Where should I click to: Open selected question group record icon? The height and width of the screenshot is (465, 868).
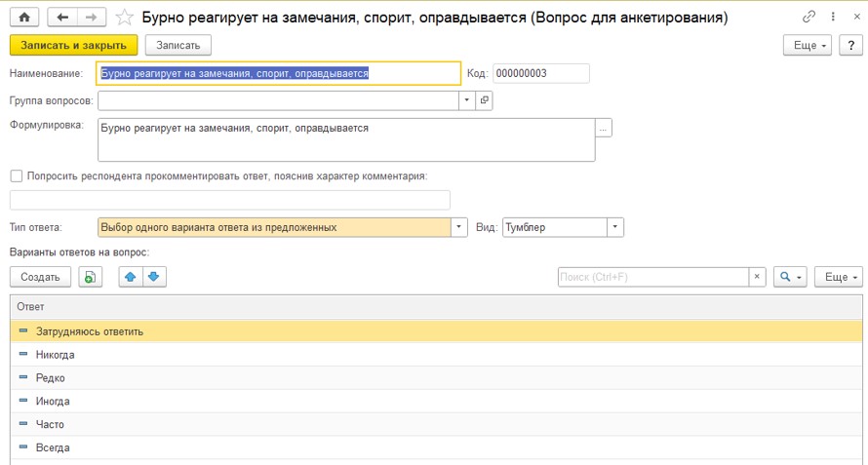pyautogui.click(x=484, y=100)
